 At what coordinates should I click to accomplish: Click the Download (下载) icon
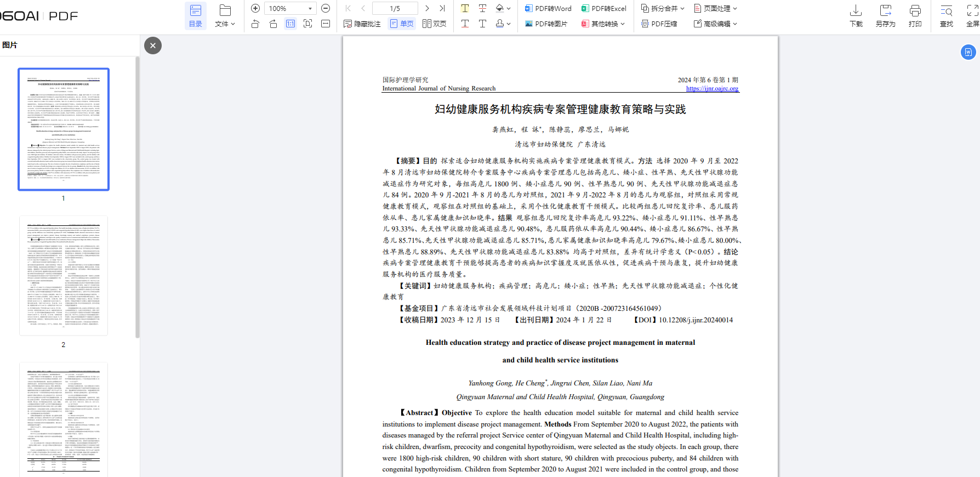(856, 15)
